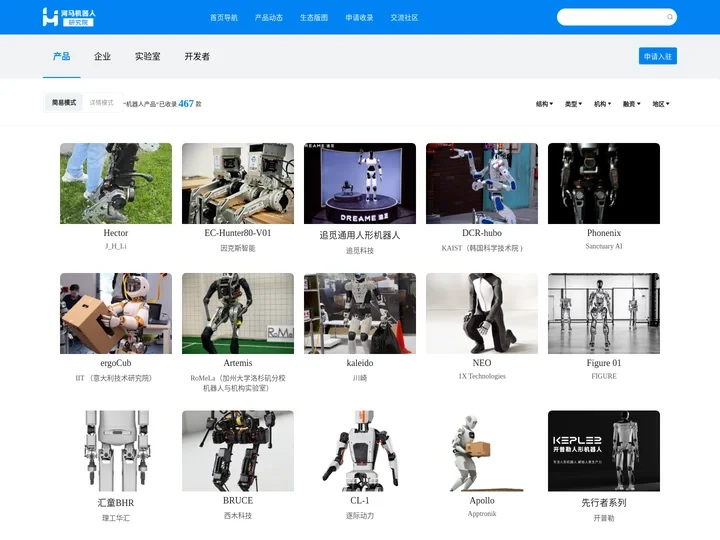This screenshot has height=540, width=720.
Task: Click the 因克斯智能 company name
Action: coord(238,248)
